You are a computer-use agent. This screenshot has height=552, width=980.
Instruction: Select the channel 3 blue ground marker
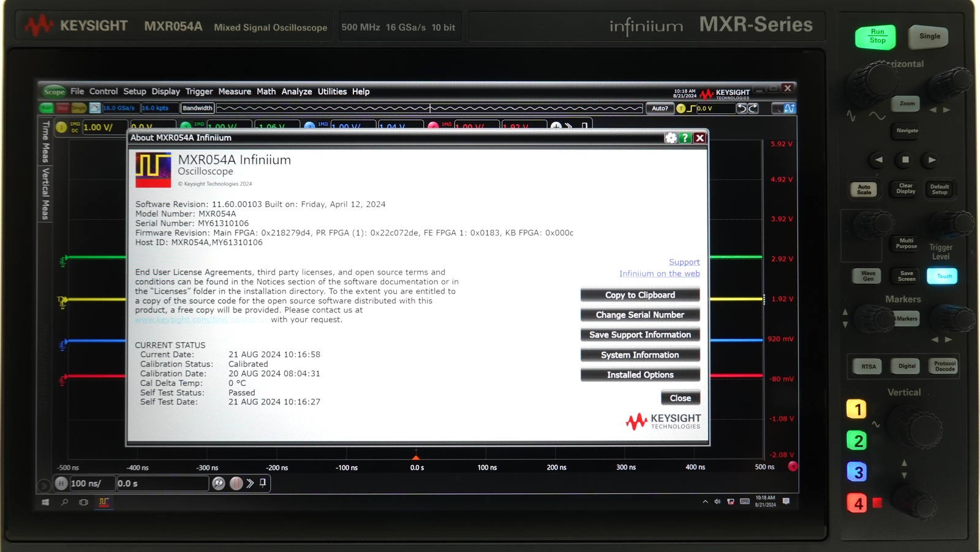coord(62,345)
